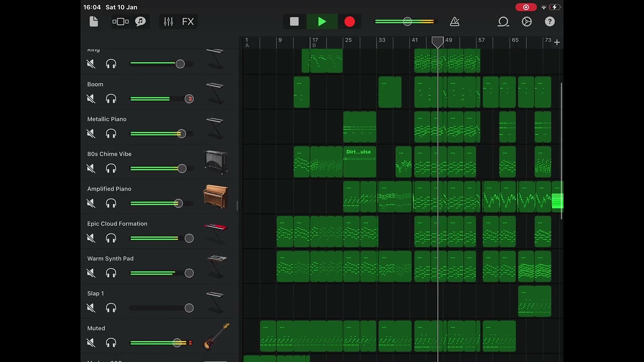644x362 pixels.
Task: Open FX effects panel
Action: coord(188,22)
